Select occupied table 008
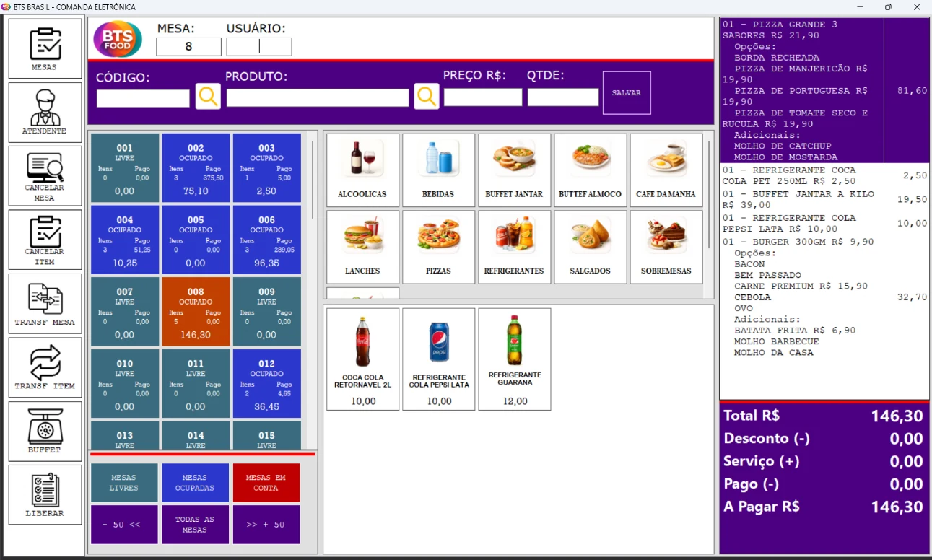 (196, 312)
